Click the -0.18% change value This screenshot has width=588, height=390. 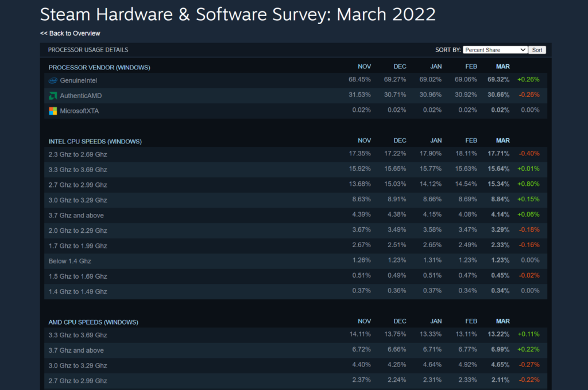click(x=529, y=229)
